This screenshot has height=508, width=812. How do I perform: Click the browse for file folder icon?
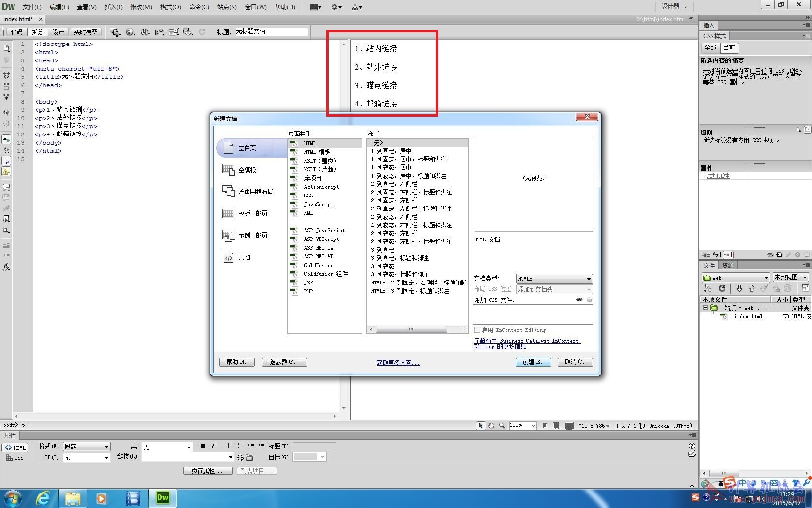click(x=249, y=457)
